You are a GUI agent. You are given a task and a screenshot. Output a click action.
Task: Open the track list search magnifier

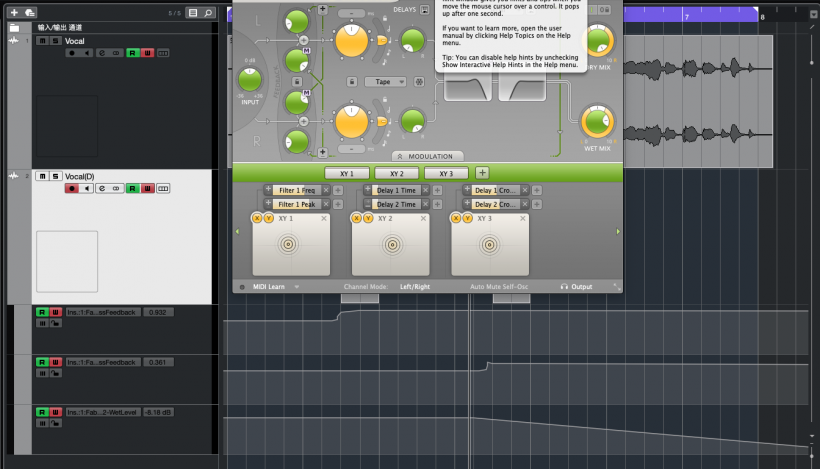(208, 13)
